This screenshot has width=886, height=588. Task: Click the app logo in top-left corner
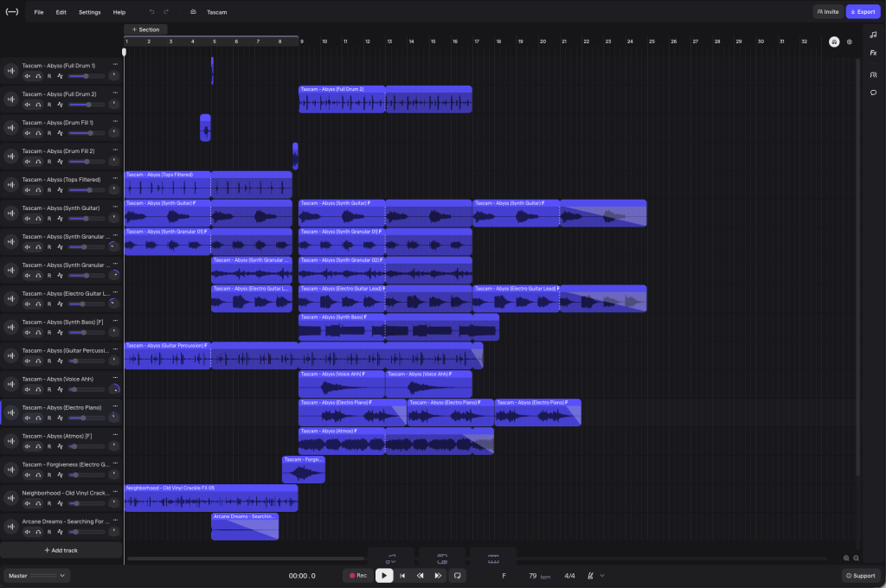pos(12,12)
